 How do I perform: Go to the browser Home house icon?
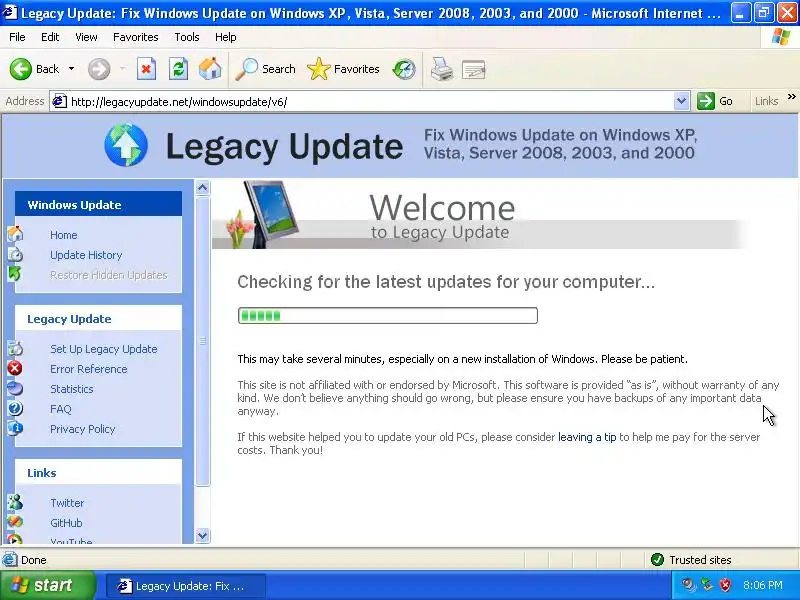(x=210, y=69)
